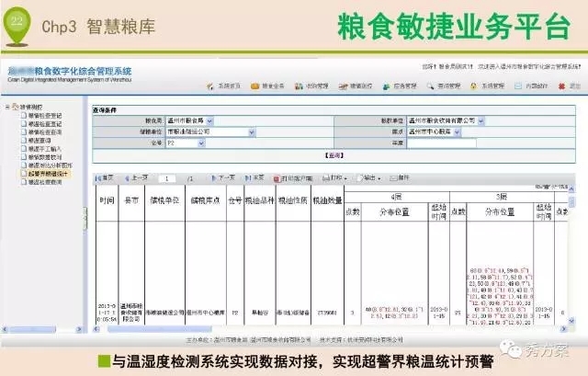
Task: Go to last page via 末页
Action: coord(254,177)
